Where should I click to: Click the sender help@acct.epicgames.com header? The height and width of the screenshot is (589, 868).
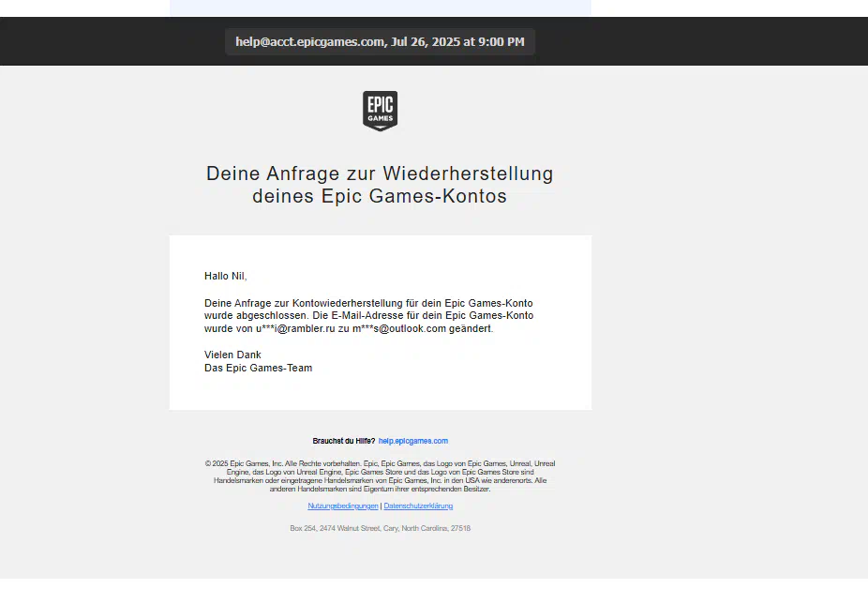[x=380, y=41]
